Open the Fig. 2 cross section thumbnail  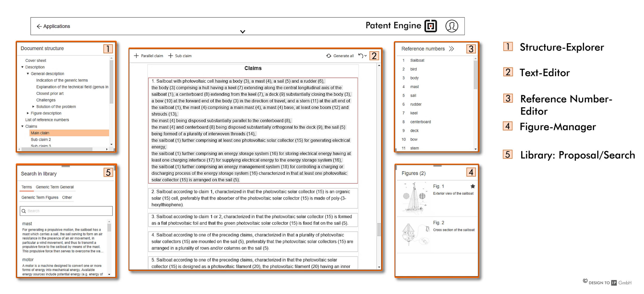(416, 234)
